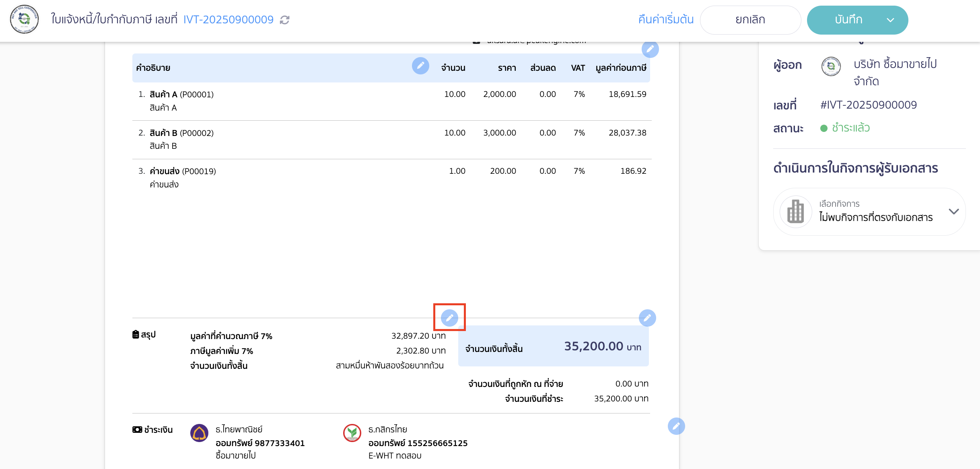This screenshot has height=469, width=980.
Task: Select the ค่าขนส่ง shipping item row
Action: pos(391,177)
